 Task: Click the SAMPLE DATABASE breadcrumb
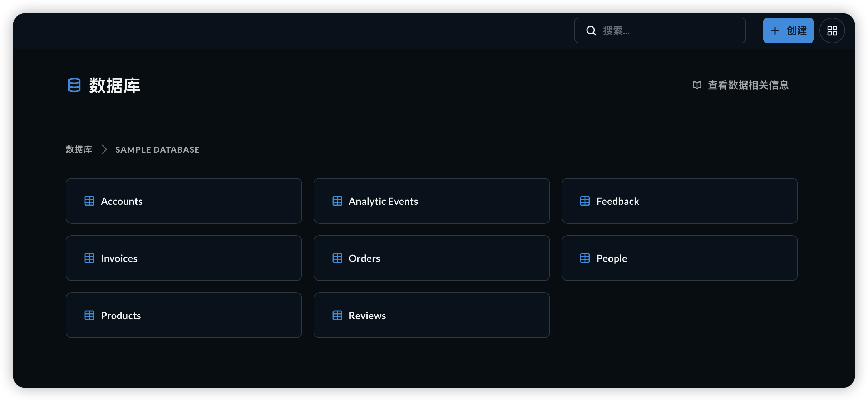(157, 149)
